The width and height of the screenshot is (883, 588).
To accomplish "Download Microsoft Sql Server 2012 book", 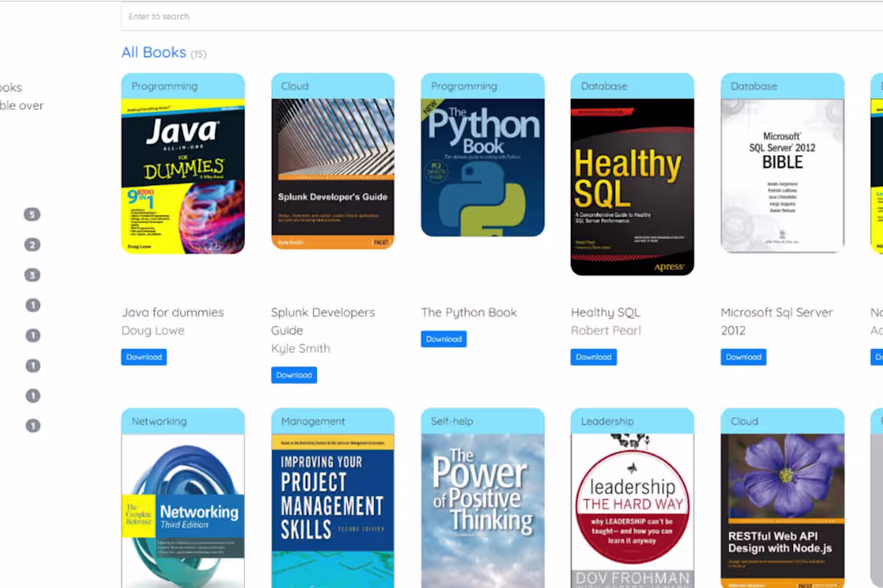I will [x=743, y=357].
